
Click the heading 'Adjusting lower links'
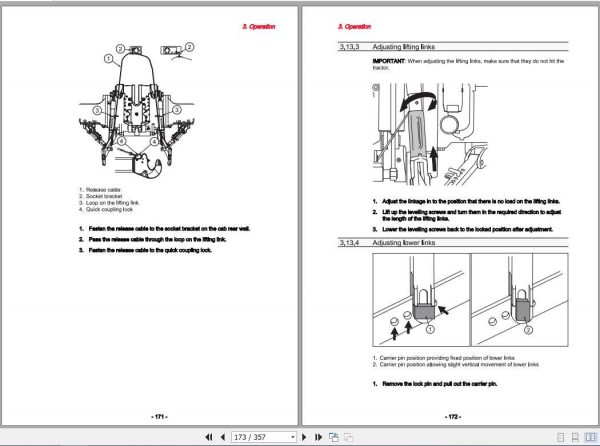(404, 243)
